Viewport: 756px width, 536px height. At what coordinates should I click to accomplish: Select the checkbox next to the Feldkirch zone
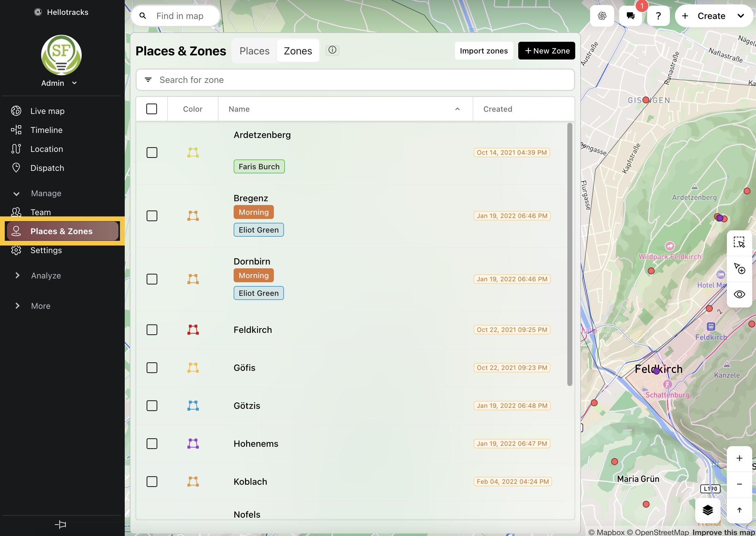(152, 329)
